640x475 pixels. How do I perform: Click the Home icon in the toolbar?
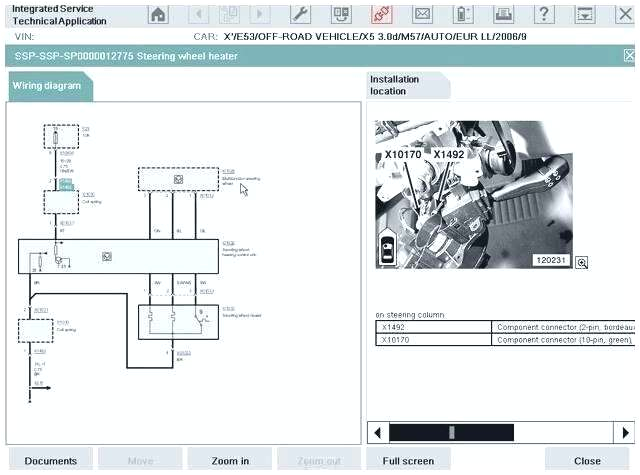[x=158, y=14]
